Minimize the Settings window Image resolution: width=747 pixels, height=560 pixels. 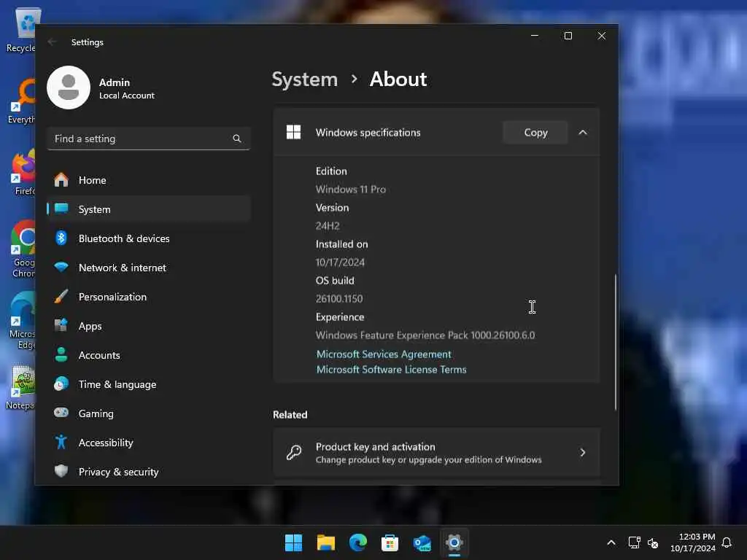(x=535, y=36)
